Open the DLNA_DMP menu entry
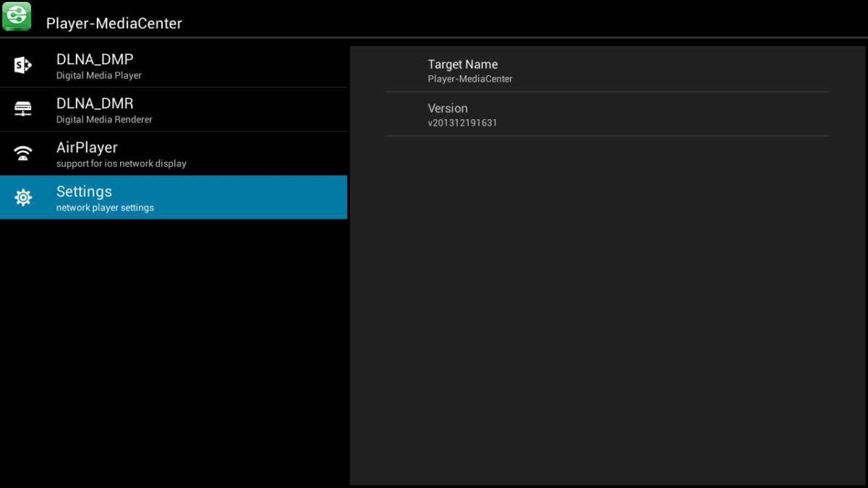868x488 pixels. pyautogui.click(x=174, y=66)
